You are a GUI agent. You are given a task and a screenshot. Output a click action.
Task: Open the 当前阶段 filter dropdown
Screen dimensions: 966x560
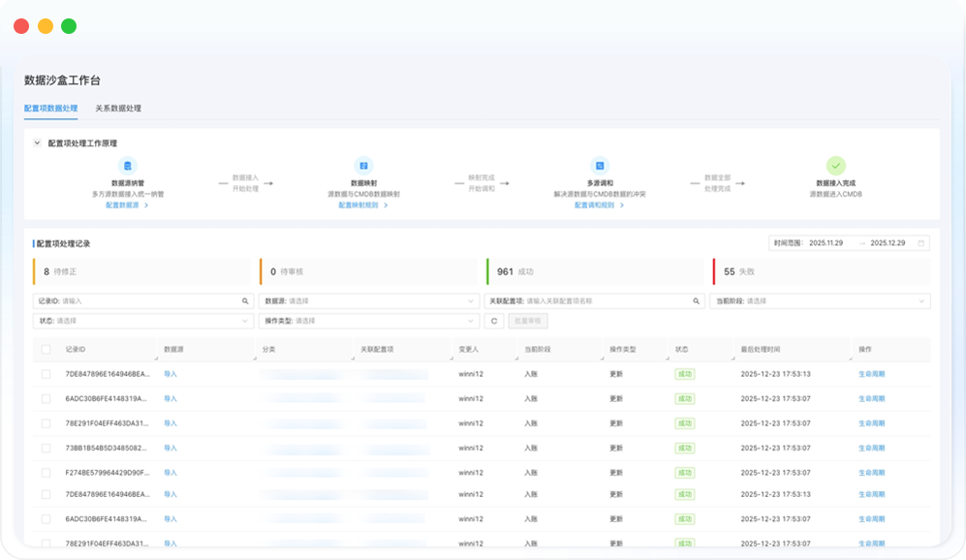pos(820,301)
